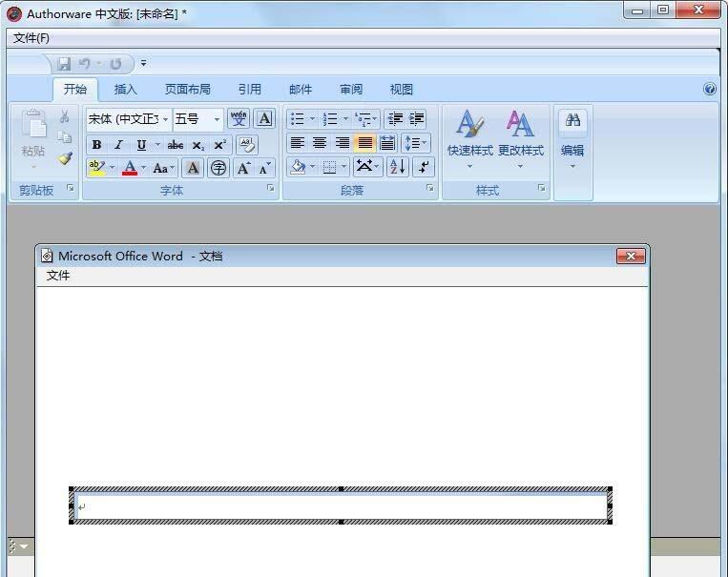728x577 pixels.
Task: Click the Redo icon in quick access toolbar
Action: 115,64
